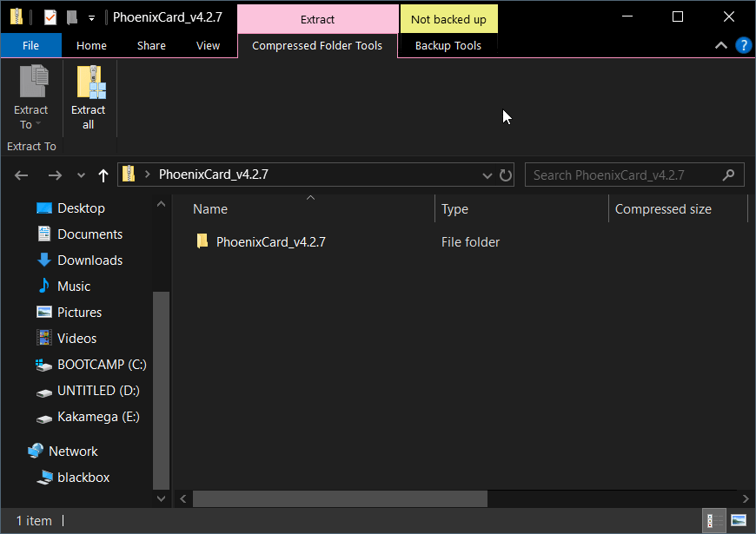Click PhoenixCard_v4.2.7 in the address bar

(214, 175)
